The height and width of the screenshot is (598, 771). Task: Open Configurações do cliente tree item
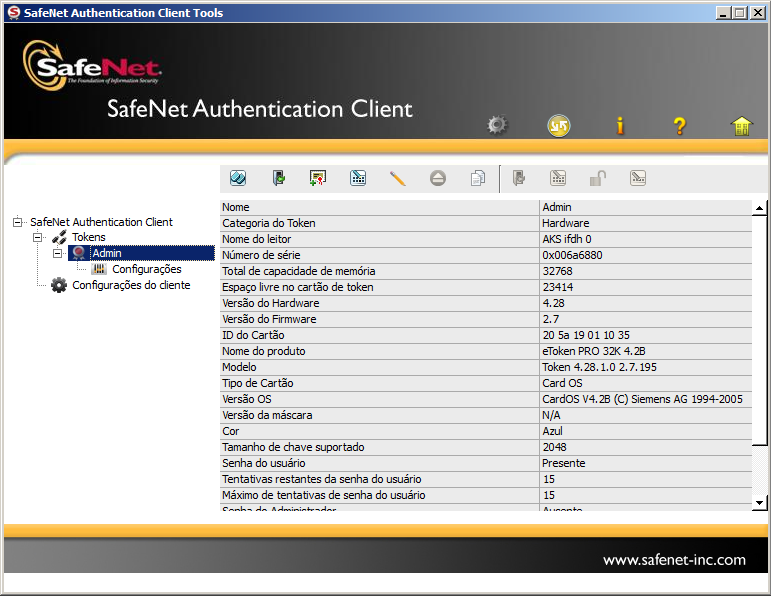pos(131,285)
